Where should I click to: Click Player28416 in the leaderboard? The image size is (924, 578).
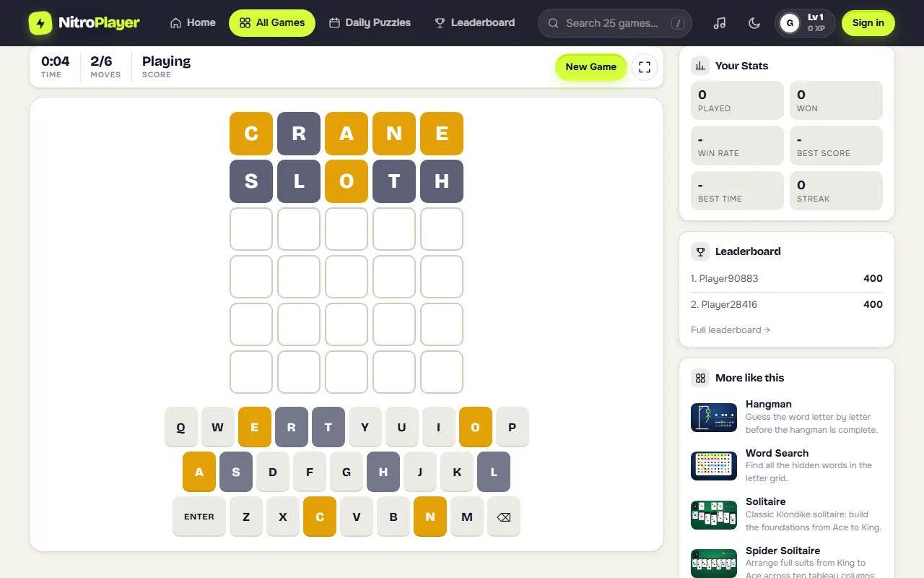coord(724,305)
